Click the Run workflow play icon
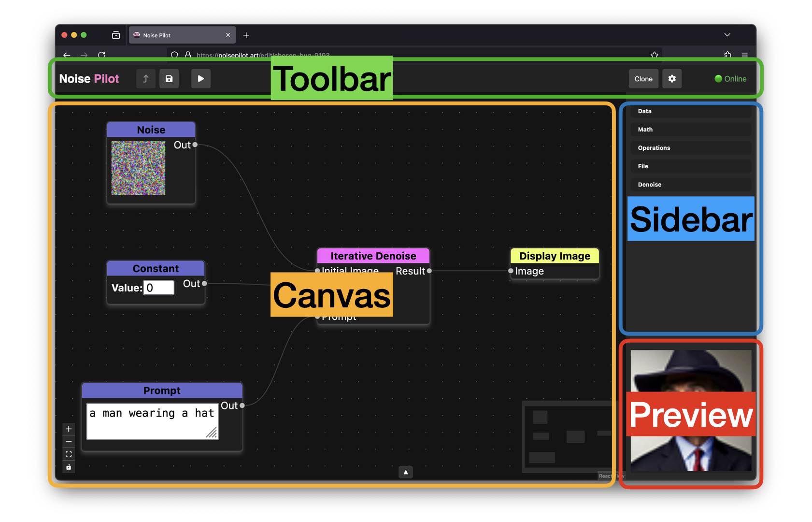This screenshot has height=522, width=812. [201, 78]
